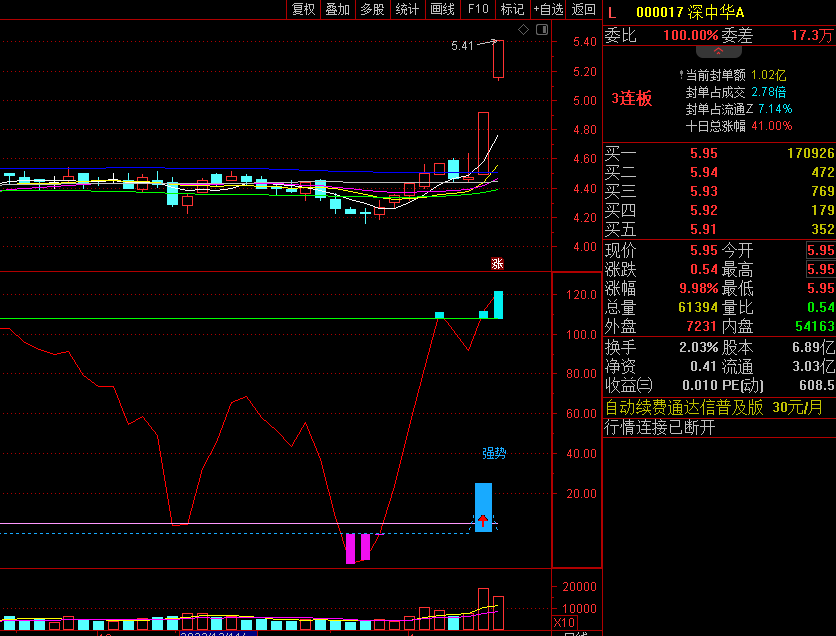The image size is (836, 636).
Task: Click the red up-arrow signal on indicator
Action: [483, 520]
